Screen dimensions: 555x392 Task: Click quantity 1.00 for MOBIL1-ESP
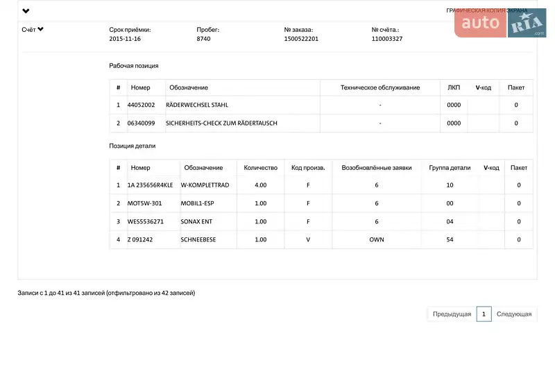261,203
